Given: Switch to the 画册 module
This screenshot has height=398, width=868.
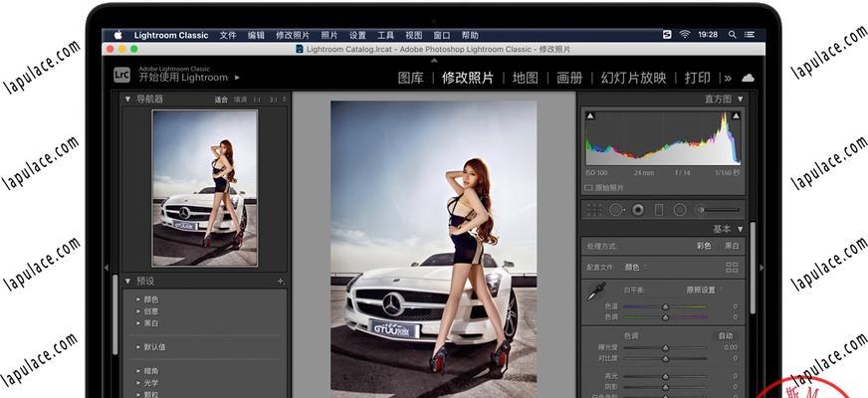Looking at the screenshot, I should click(569, 78).
